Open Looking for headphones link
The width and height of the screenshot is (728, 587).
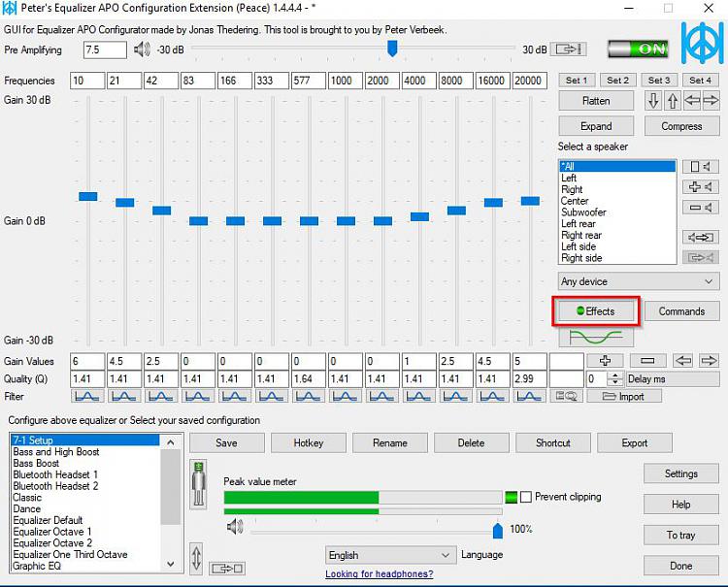379,574
